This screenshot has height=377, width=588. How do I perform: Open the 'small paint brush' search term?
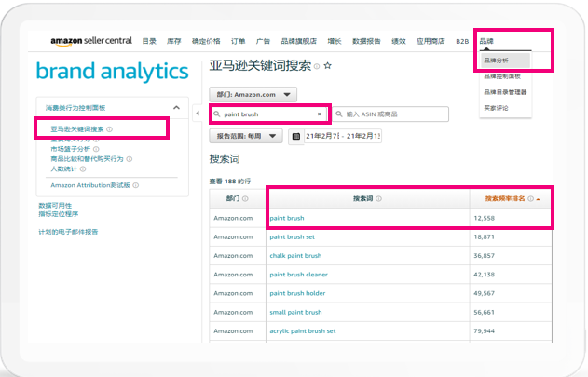tap(295, 312)
